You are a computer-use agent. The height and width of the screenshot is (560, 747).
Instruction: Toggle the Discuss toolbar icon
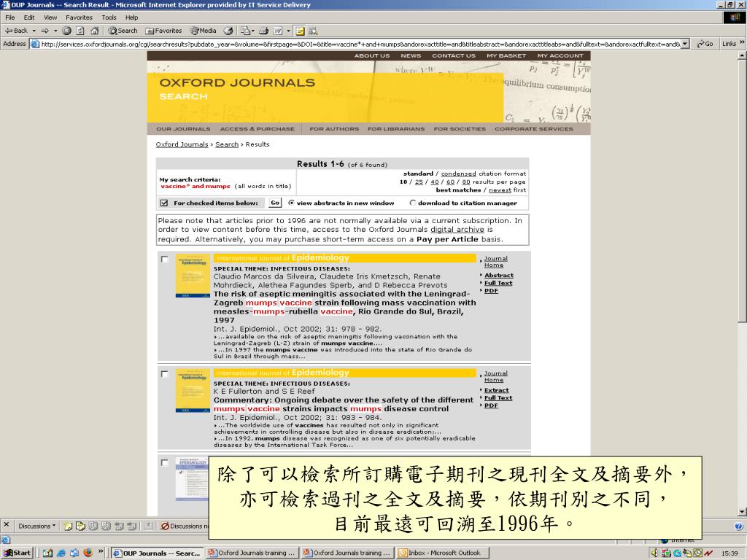tap(300, 31)
